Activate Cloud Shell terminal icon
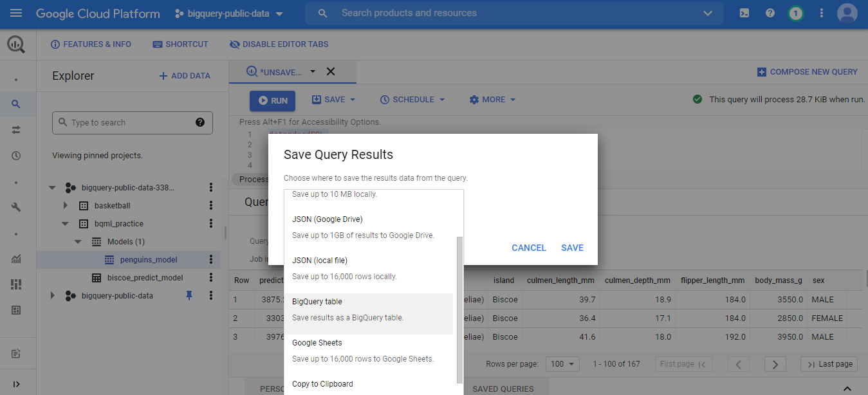868x395 pixels. pos(744,14)
